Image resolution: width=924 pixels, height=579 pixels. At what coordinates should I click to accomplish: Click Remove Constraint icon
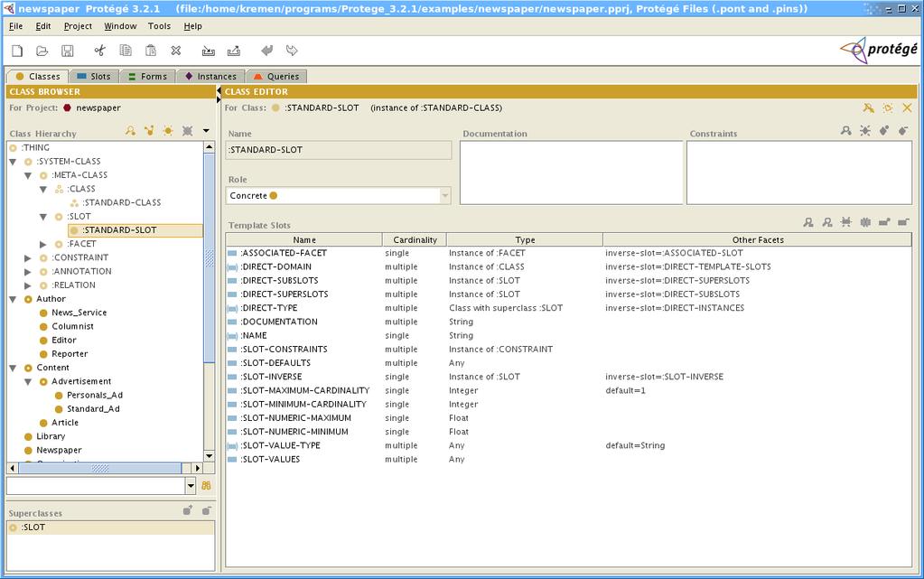(903, 131)
